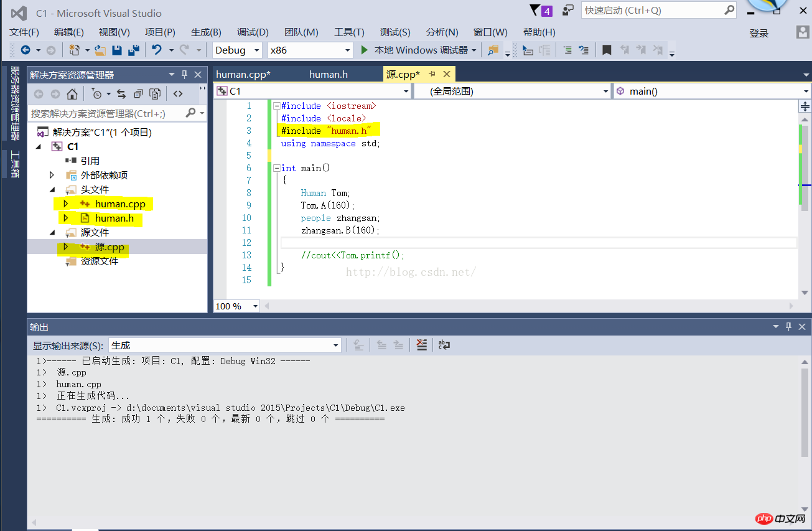Click Sync with Active Document icon
The image size is (812, 531).
(x=121, y=94)
